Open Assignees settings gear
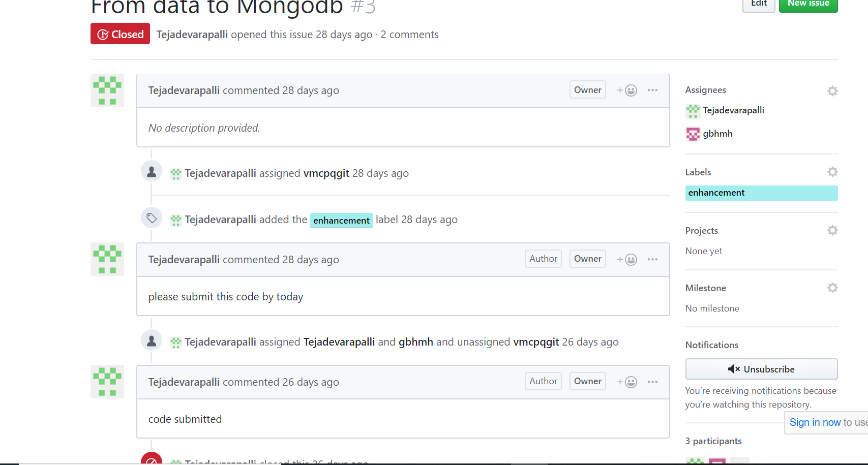Viewport: 868px width, 465px height. [x=832, y=90]
